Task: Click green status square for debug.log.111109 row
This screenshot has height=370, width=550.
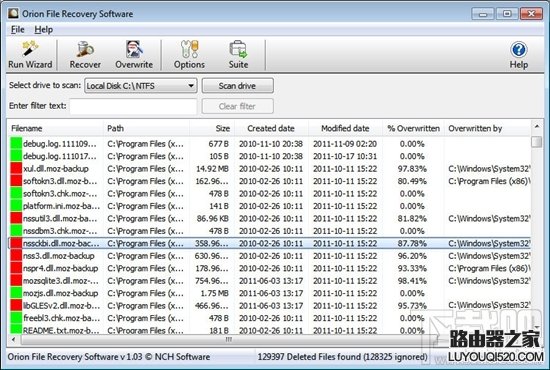Action: (16, 144)
